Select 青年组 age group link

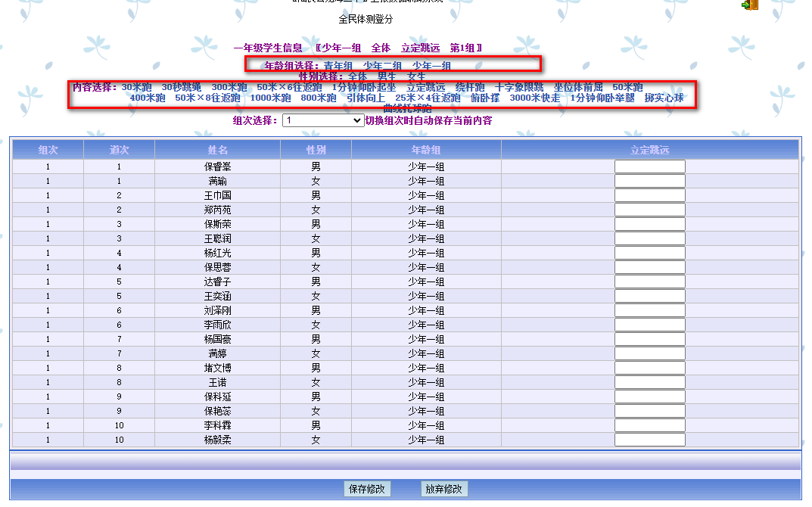(x=338, y=66)
